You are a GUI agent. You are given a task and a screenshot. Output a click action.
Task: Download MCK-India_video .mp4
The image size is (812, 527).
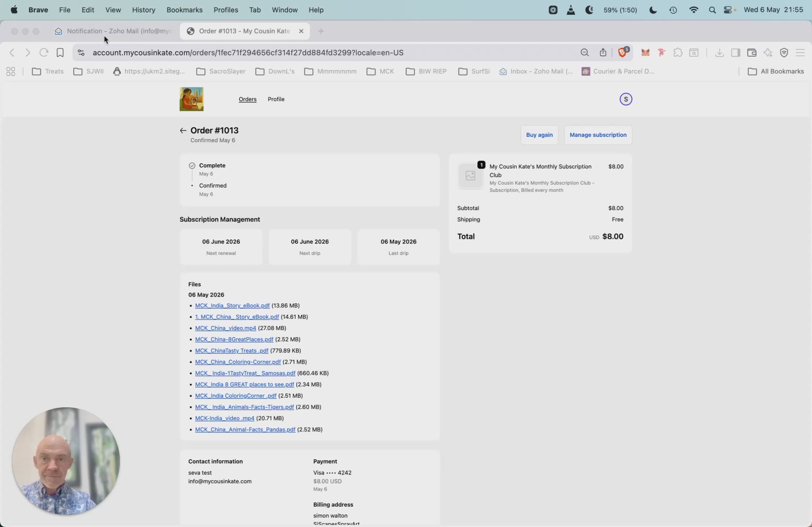tap(224, 418)
